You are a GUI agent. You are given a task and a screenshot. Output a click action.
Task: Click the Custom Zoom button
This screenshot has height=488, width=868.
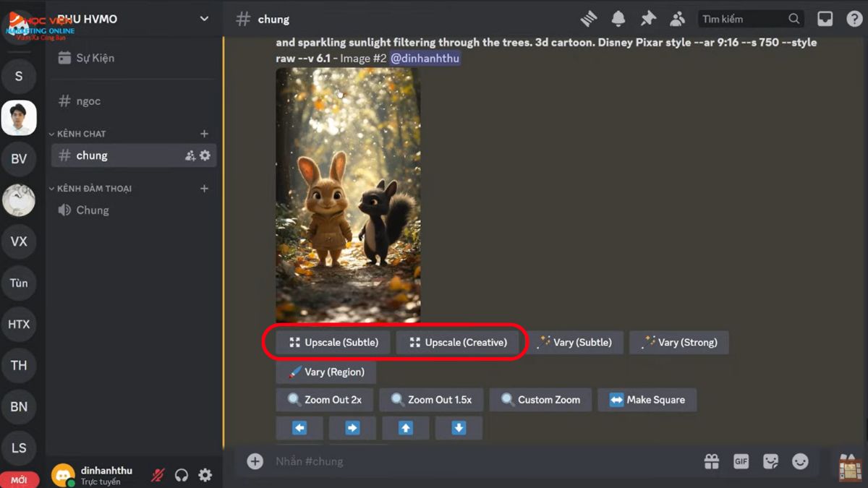[540, 400]
